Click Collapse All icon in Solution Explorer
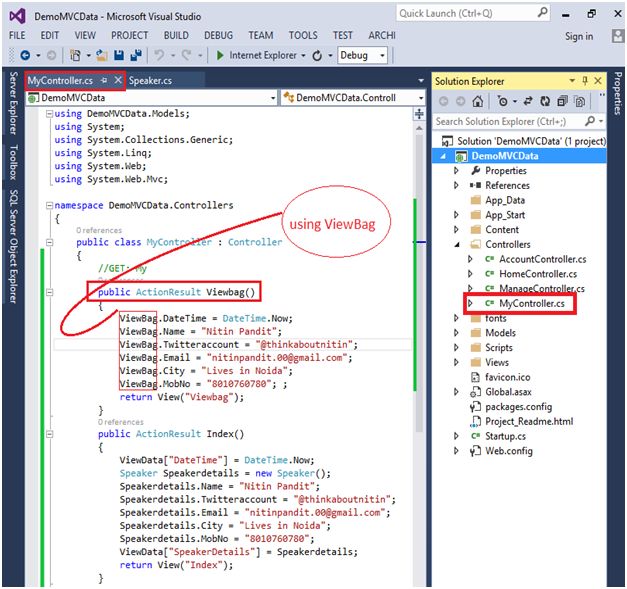The height and width of the screenshot is (589, 627). tap(562, 101)
